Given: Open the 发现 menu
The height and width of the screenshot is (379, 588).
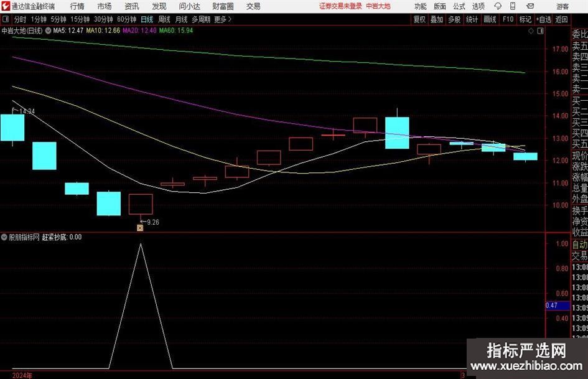Looking at the screenshot, I should 159,6.
